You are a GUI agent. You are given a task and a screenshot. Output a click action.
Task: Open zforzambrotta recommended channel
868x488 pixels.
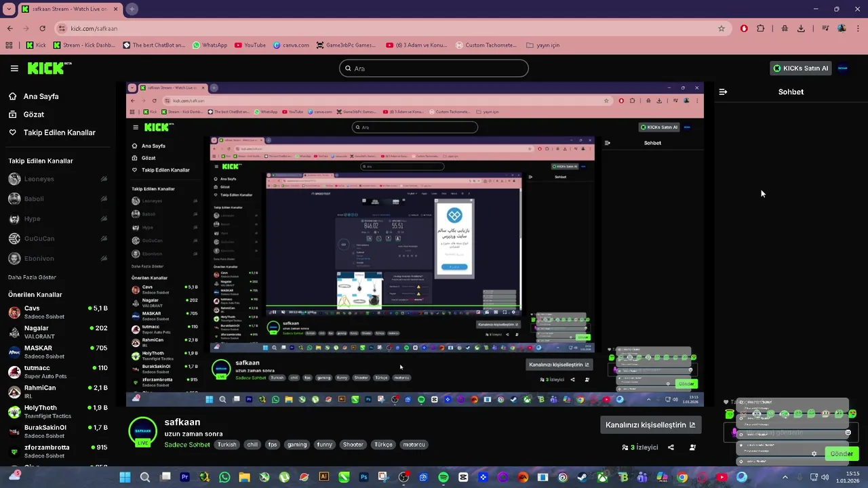pos(58,451)
